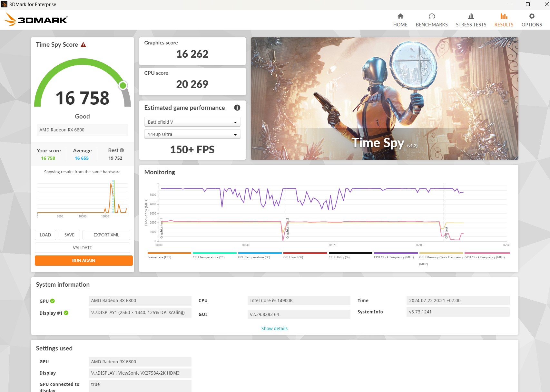Viewport: 550px width, 392px height.
Task: Click the LOAD button
Action: (x=45, y=235)
